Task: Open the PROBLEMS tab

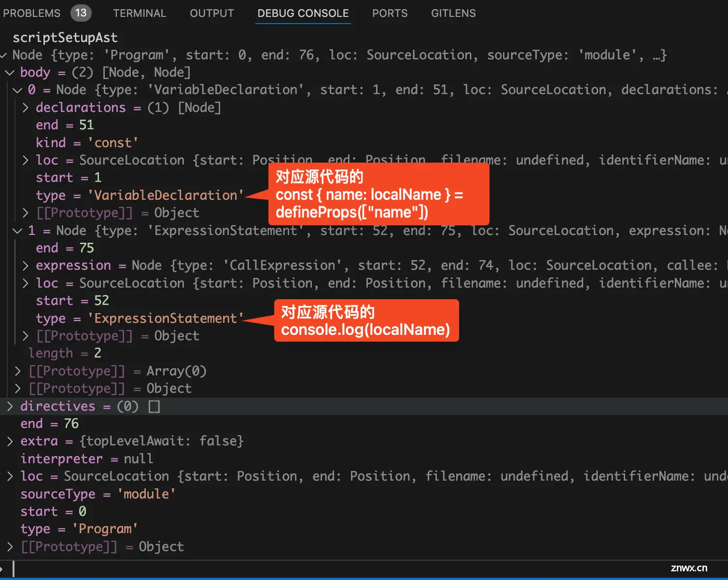Action: pos(31,13)
